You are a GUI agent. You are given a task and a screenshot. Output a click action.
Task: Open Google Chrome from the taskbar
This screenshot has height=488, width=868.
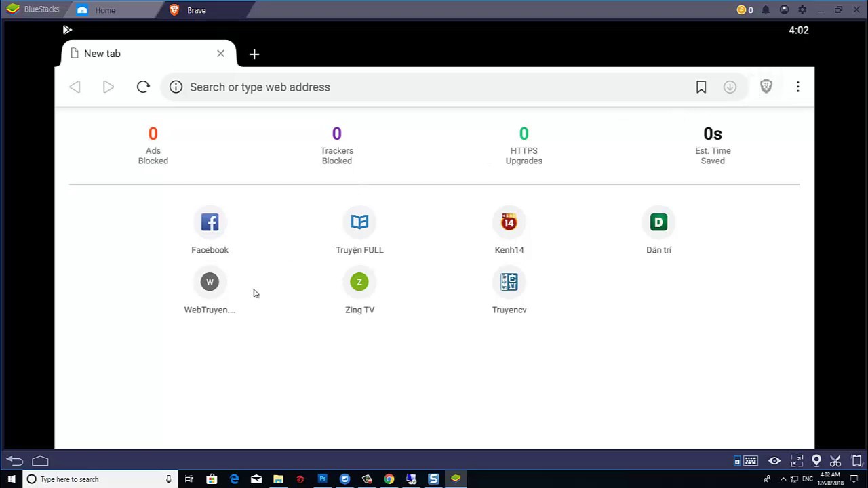point(389,479)
